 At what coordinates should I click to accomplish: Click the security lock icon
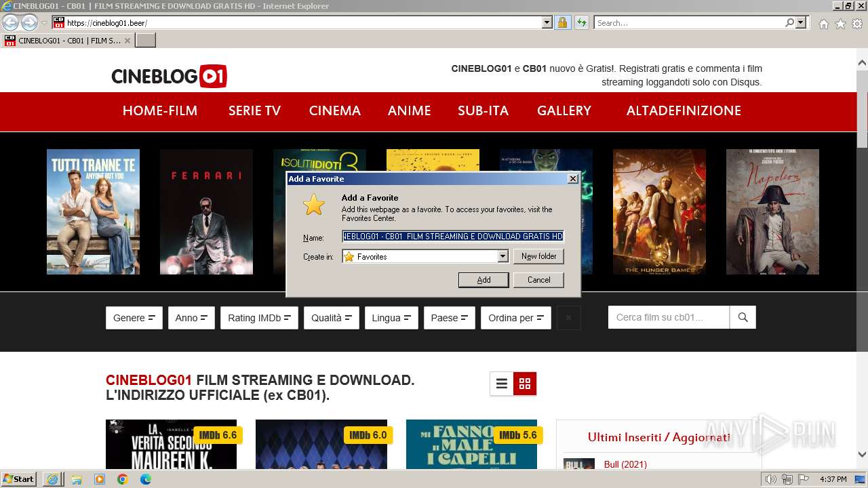(x=562, y=23)
